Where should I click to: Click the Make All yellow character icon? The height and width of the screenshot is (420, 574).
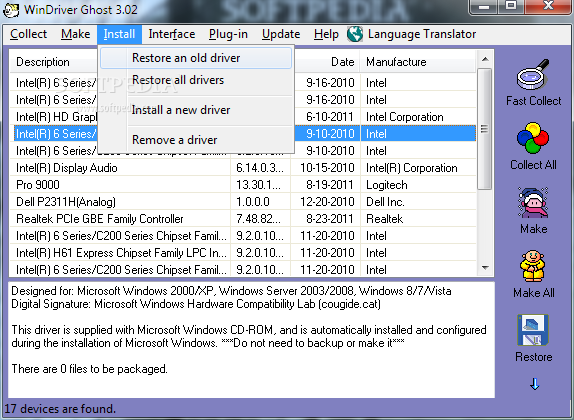pyautogui.click(x=533, y=266)
